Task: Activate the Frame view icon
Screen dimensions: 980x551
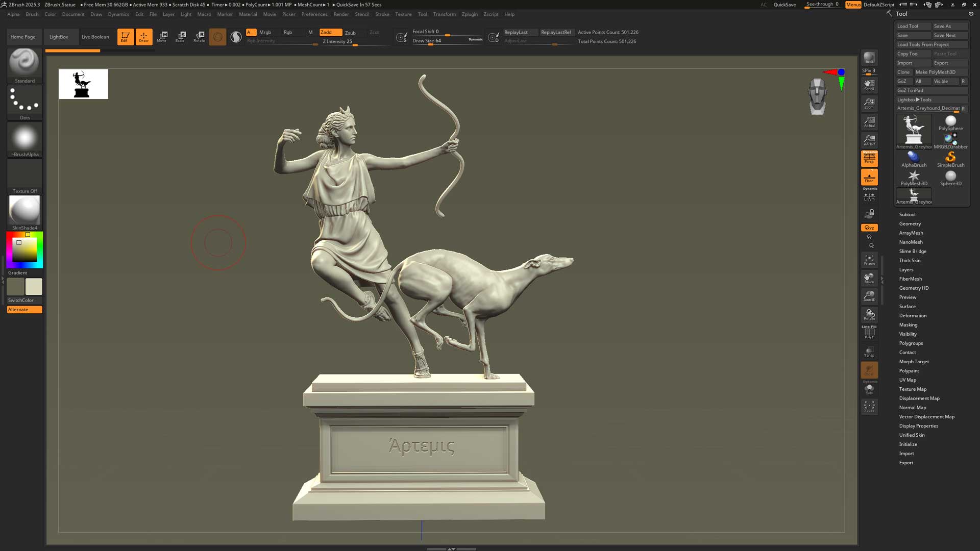Action: 869,259
